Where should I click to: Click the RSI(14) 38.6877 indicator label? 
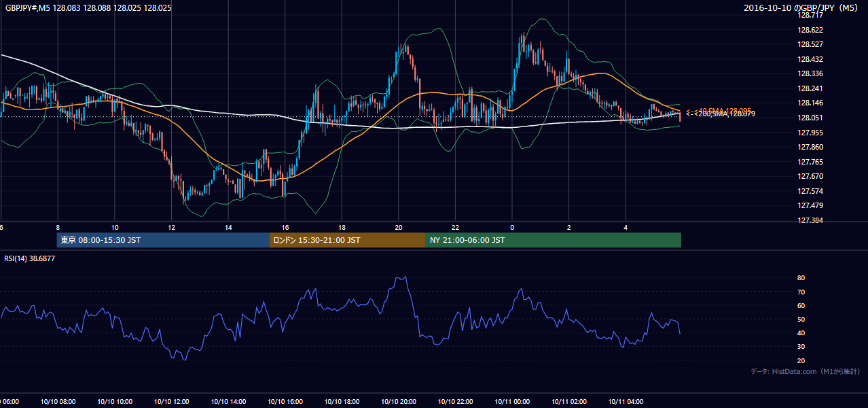click(30, 258)
